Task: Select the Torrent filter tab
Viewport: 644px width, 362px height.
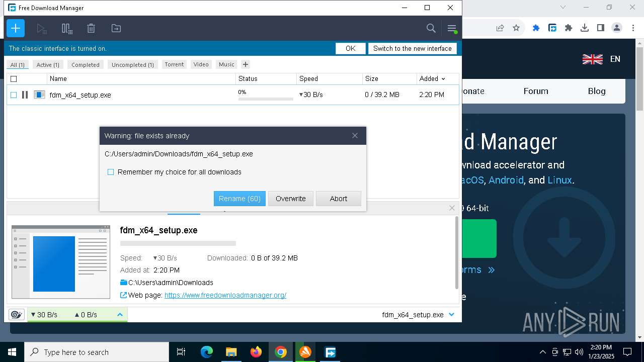Action: click(174, 64)
